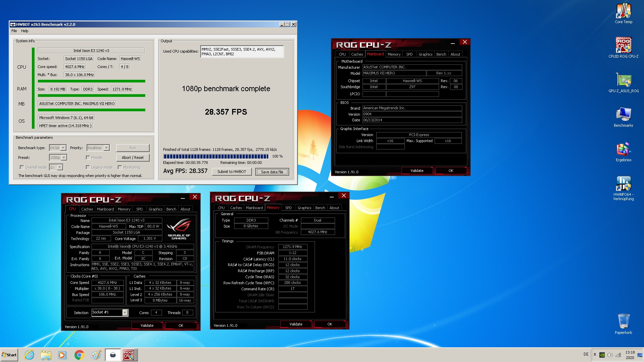Click the Abort / Reset button
The image size is (644, 362).
133,158
